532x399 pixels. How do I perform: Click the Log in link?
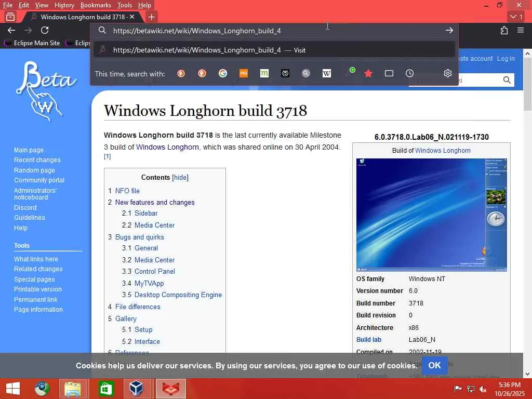506,58
